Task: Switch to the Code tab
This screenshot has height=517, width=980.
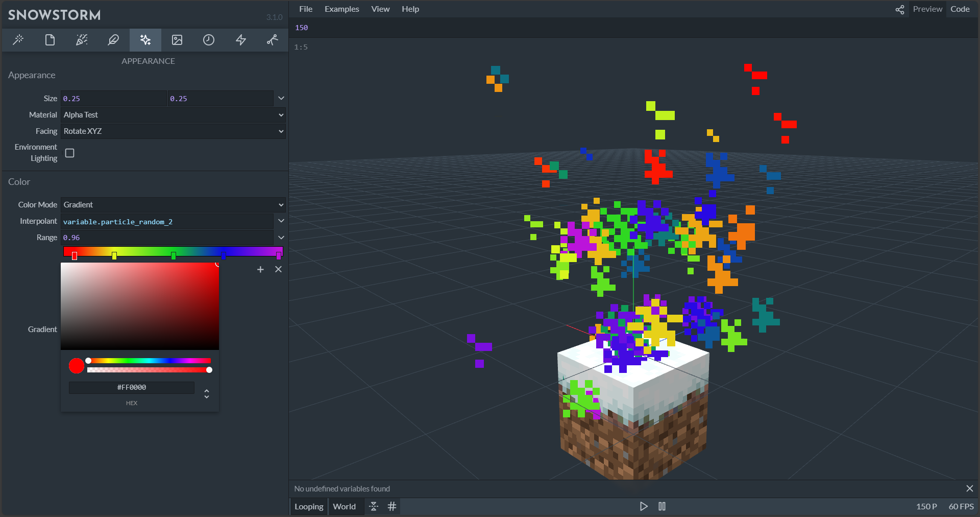Action: tap(960, 9)
